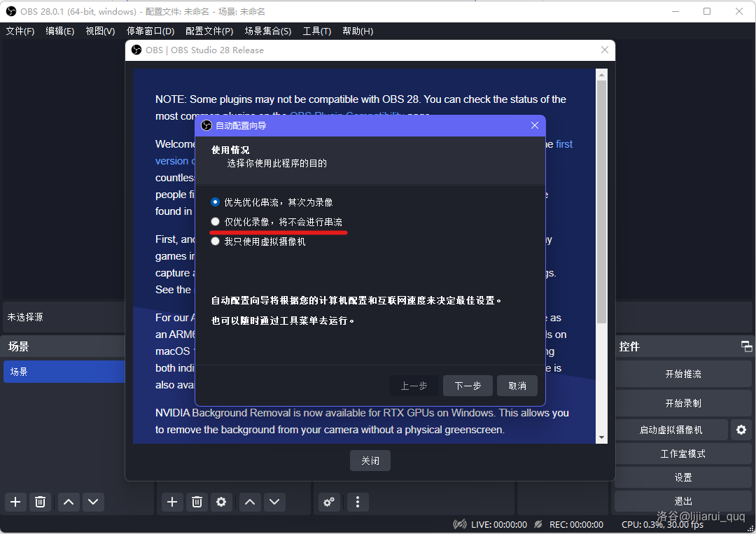Click 开始录制 in controls panel
The height and width of the screenshot is (534, 756).
(x=683, y=403)
